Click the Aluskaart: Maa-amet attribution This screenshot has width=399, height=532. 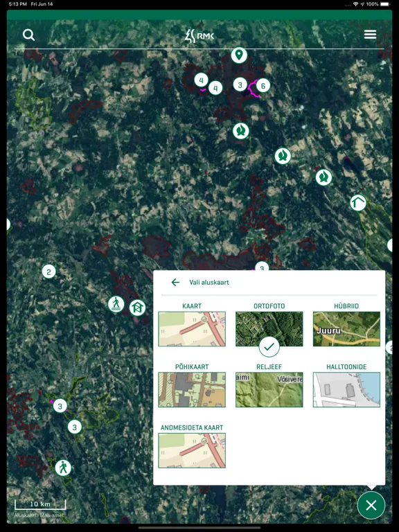coord(39,515)
